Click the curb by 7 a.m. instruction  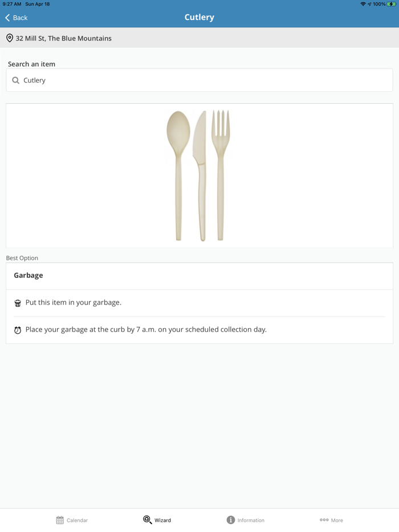coord(146,329)
